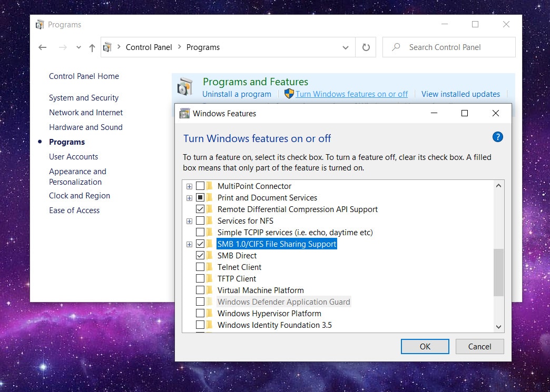Open Clock and Region category
The width and height of the screenshot is (550, 392).
(x=80, y=196)
